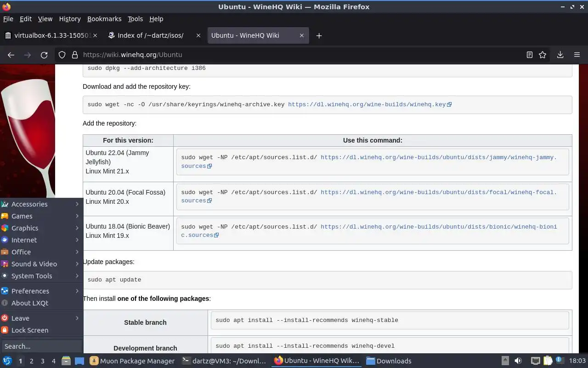Screen dimensions: 588x368
Task: Toggle Reader View icon in address bar
Action: tap(529, 55)
